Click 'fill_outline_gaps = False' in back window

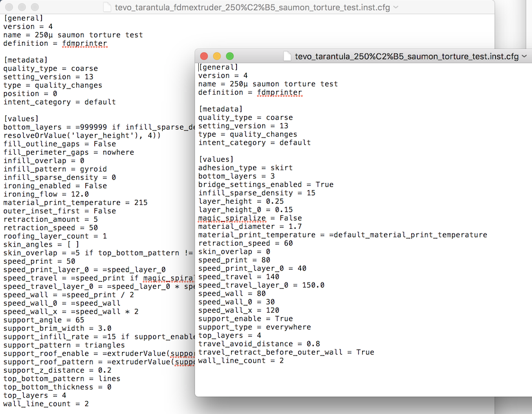59,144
